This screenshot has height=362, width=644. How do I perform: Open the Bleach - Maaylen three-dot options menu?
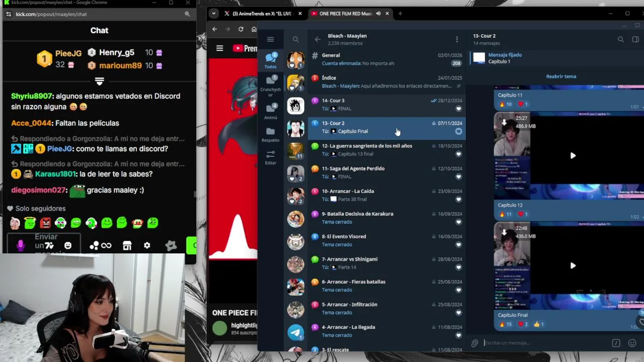point(457,39)
